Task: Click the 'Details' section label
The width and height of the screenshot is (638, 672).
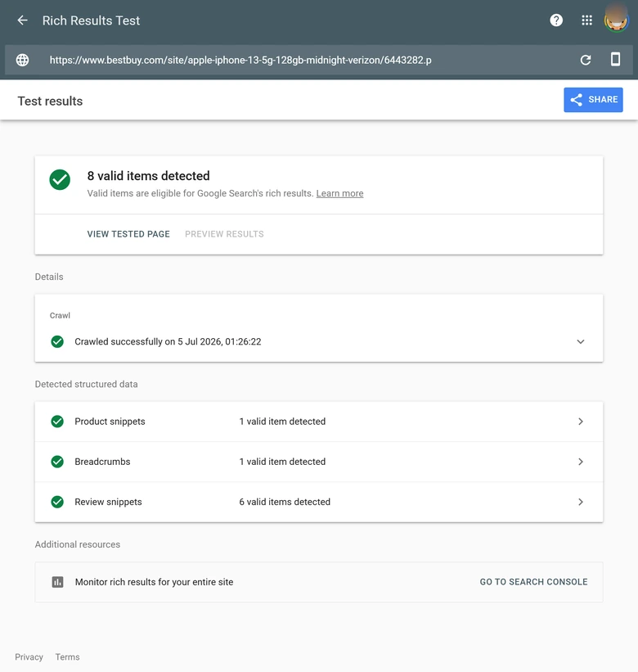Action: coord(49,277)
